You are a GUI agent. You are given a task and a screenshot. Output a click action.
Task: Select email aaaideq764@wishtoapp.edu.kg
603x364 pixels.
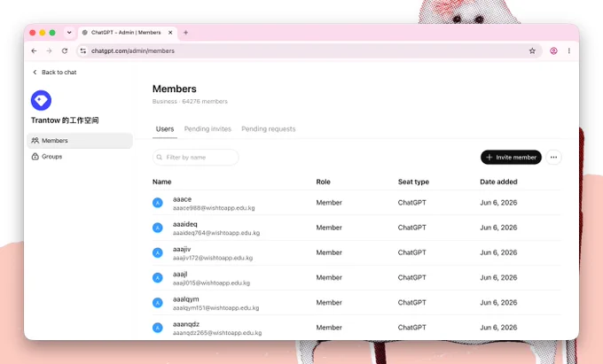pyautogui.click(x=216, y=233)
